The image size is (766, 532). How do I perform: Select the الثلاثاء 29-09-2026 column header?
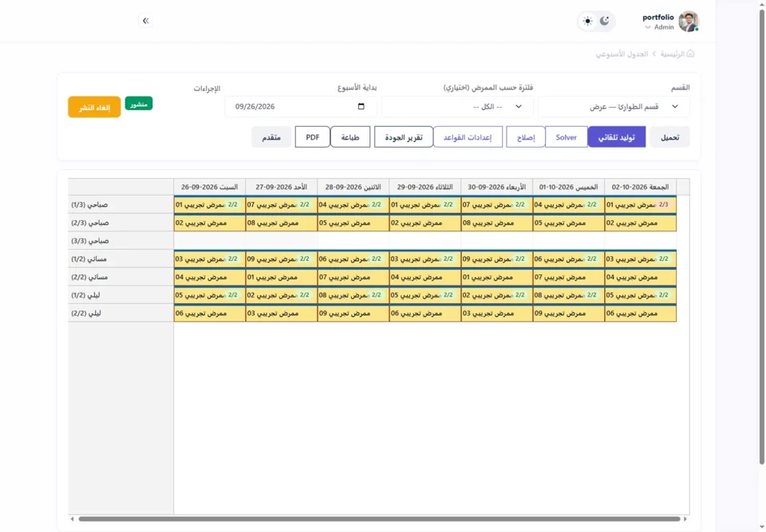tap(425, 187)
